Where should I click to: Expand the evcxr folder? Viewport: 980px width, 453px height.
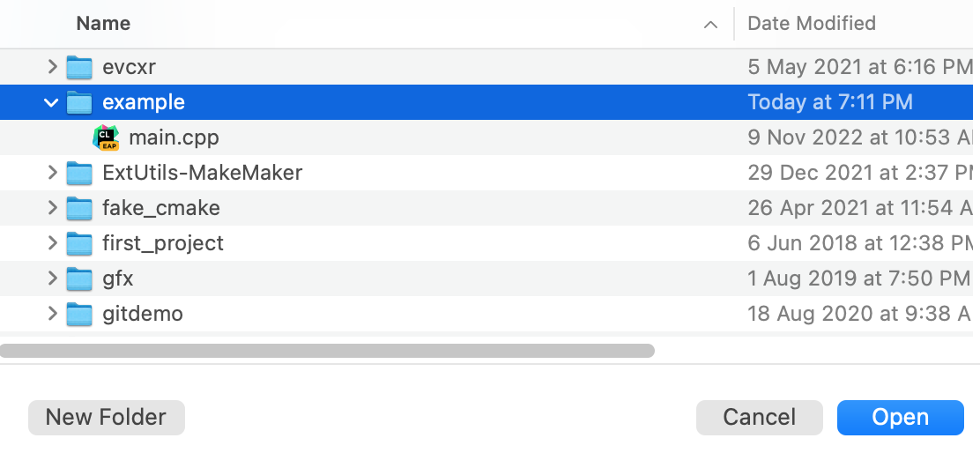click(53, 67)
